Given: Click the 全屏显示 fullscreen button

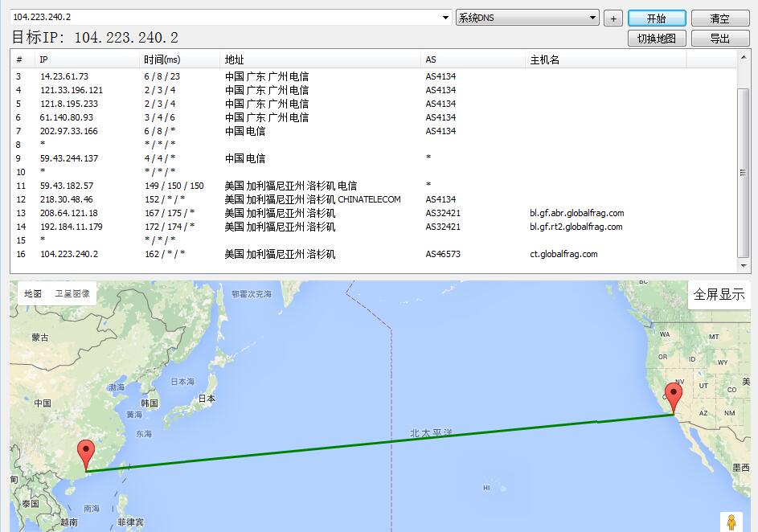Looking at the screenshot, I should click(x=719, y=294).
